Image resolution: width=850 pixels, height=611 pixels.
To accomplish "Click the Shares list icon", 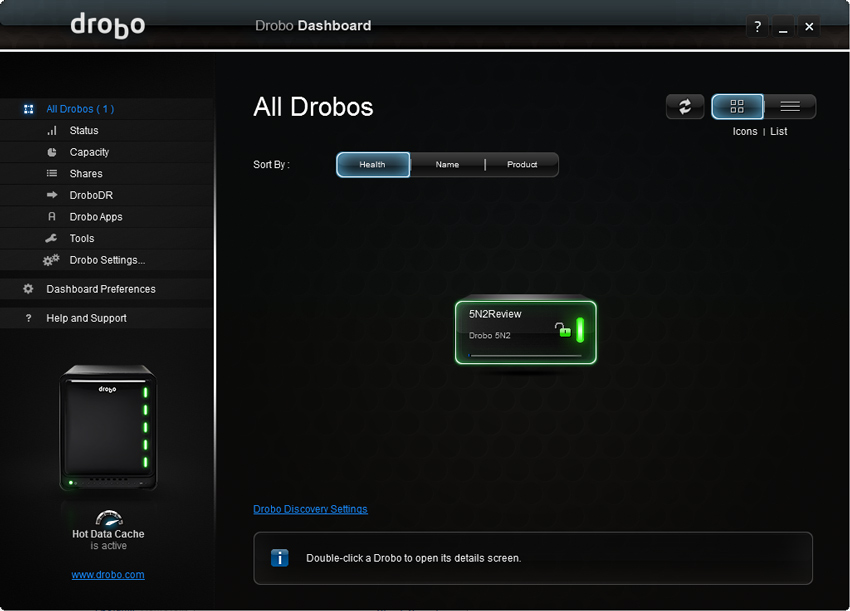I will [x=52, y=173].
